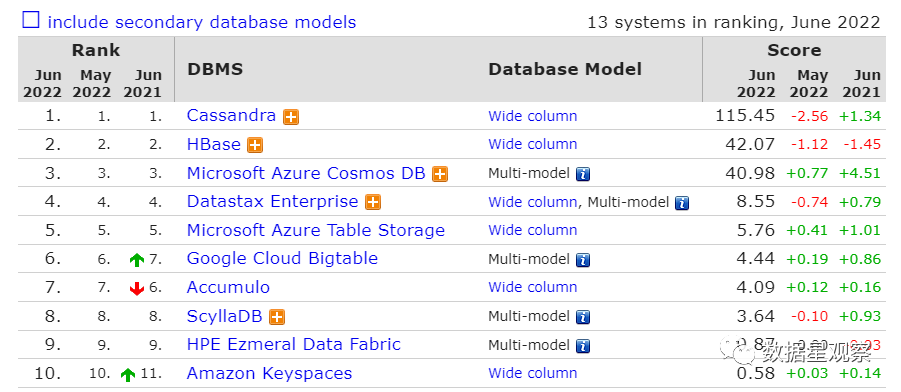Click the Database Model column header
The height and width of the screenshot is (392, 901).
click(565, 69)
